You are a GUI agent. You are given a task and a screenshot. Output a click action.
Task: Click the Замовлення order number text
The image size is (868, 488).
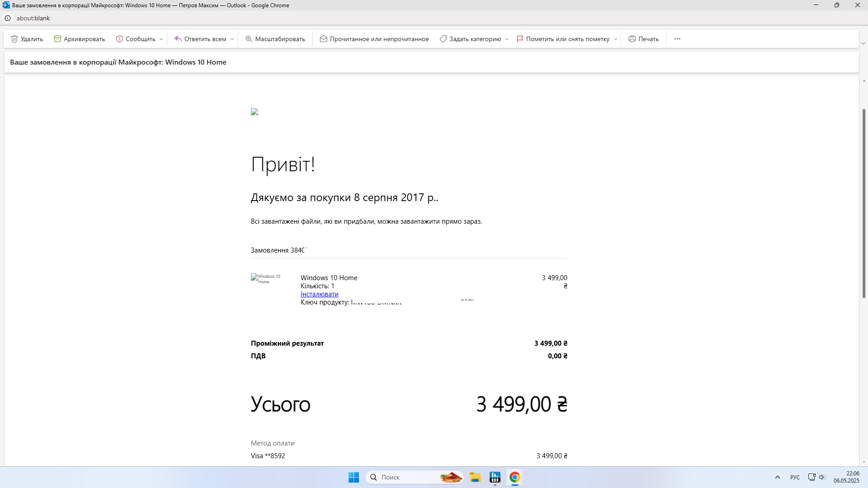[278, 250]
